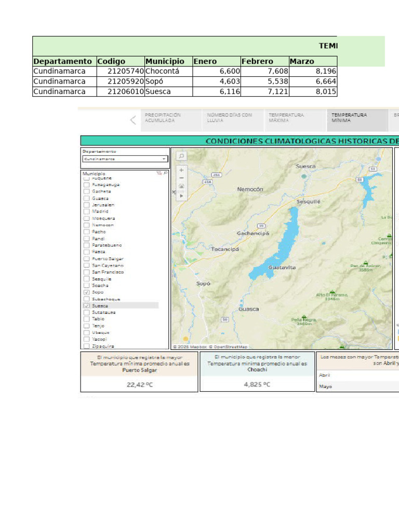
Task: Click the teal station dot below Suesca label
Action: [304, 176]
